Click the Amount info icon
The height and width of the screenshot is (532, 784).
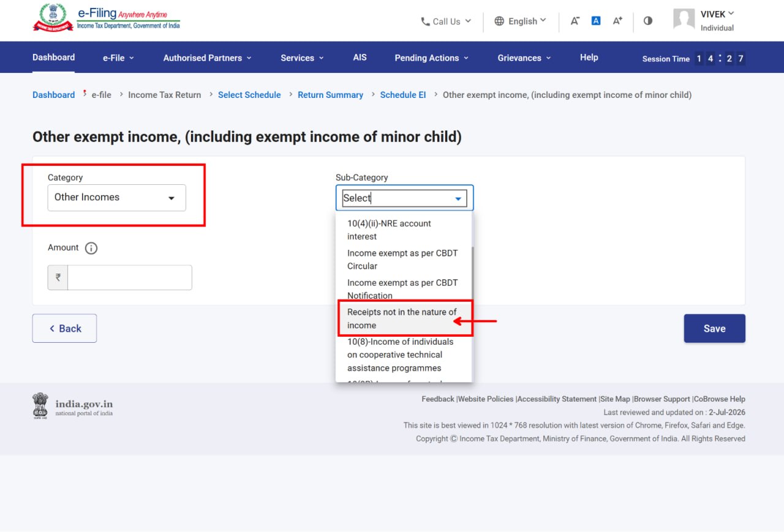(91, 248)
